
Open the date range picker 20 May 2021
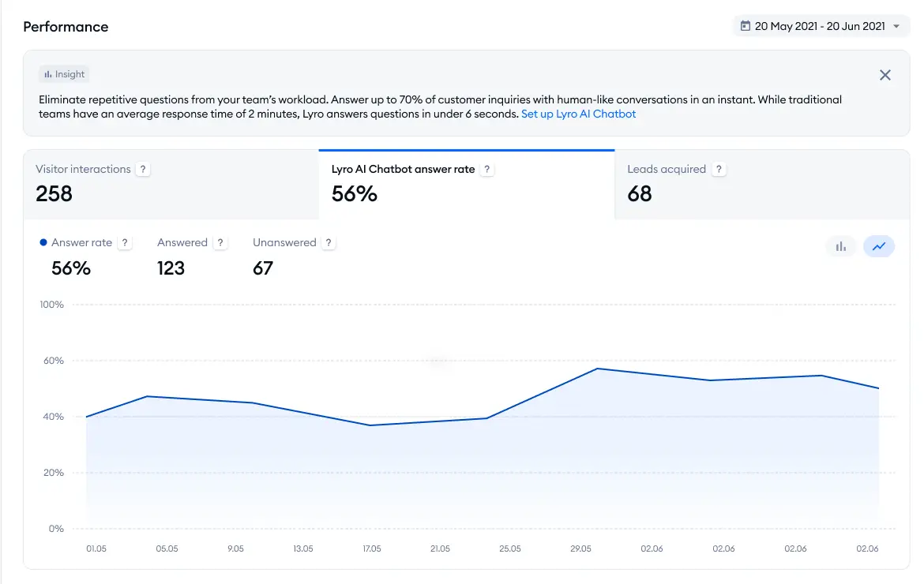[821, 26]
